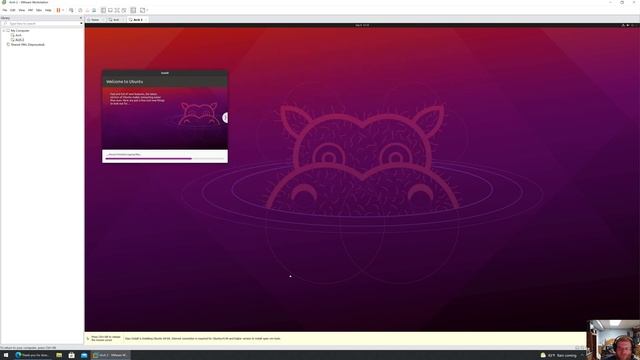640x360 pixels.
Task: Open the Mail app from the taskbar
Action: [x=84, y=355]
